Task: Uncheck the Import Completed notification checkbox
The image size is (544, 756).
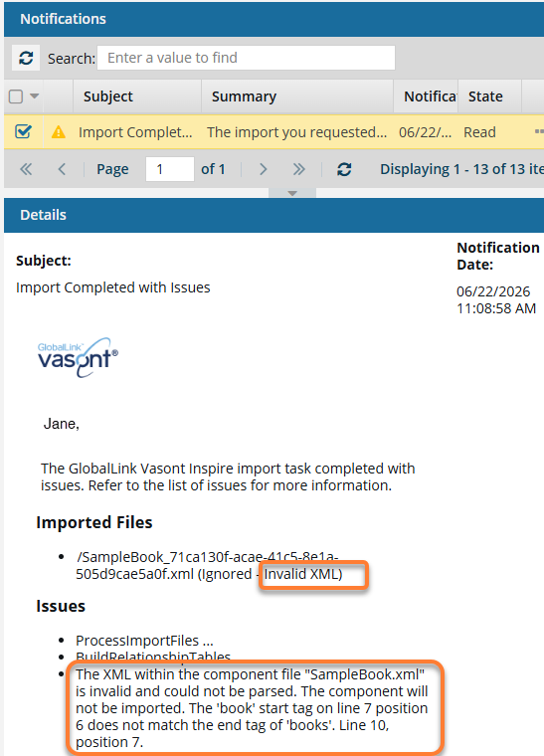Action: click(23, 131)
